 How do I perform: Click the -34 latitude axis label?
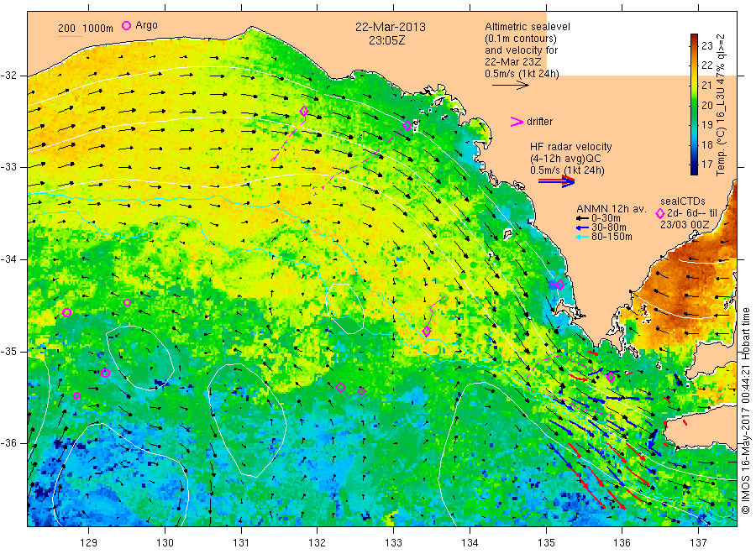(8, 259)
